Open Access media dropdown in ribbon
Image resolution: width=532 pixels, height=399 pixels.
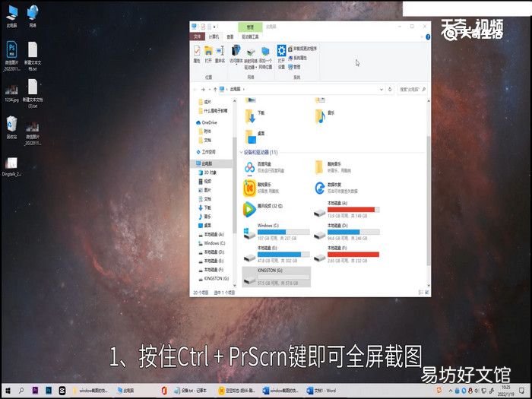[x=236, y=54]
